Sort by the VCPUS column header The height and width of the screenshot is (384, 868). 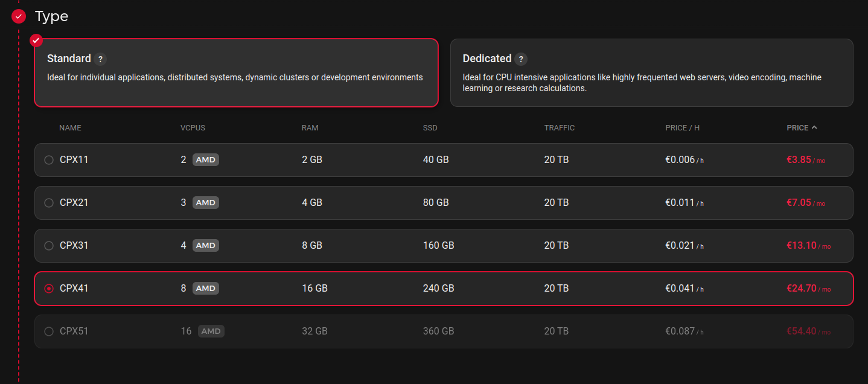coord(193,128)
